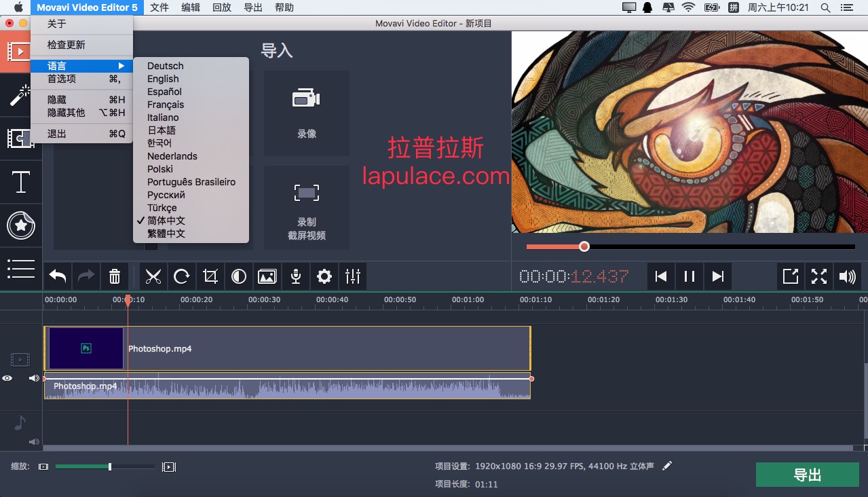Click 关于 menu item
Viewport: 868px width, 497px height.
(81, 24)
